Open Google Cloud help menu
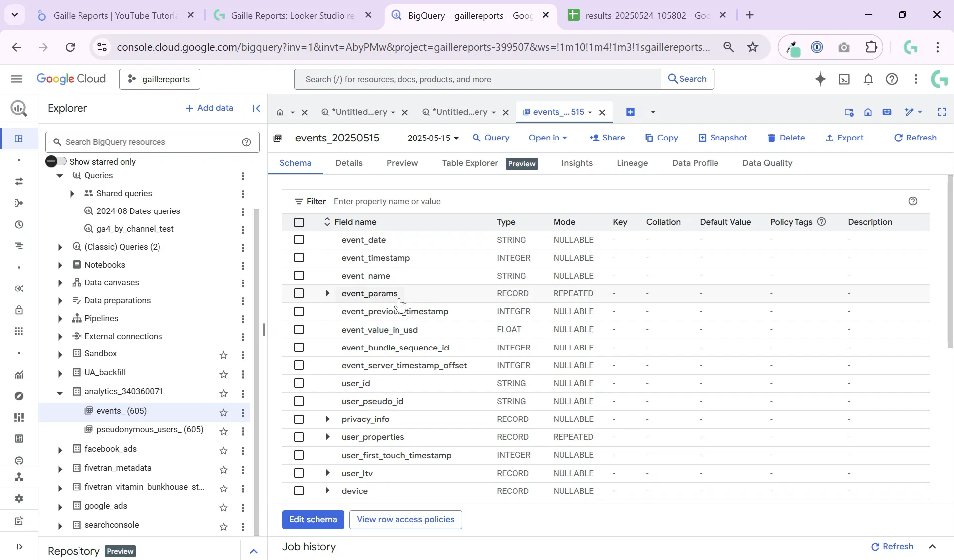The image size is (954, 560). pyautogui.click(x=892, y=79)
